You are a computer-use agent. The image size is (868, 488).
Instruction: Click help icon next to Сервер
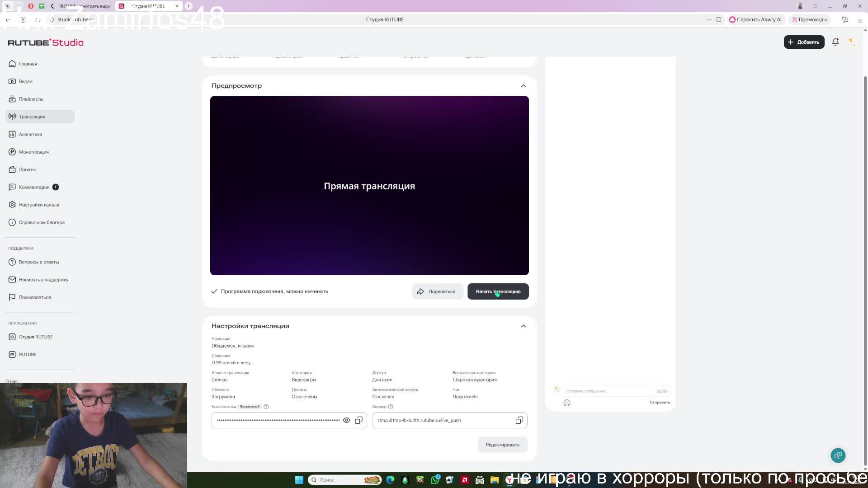tap(391, 407)
